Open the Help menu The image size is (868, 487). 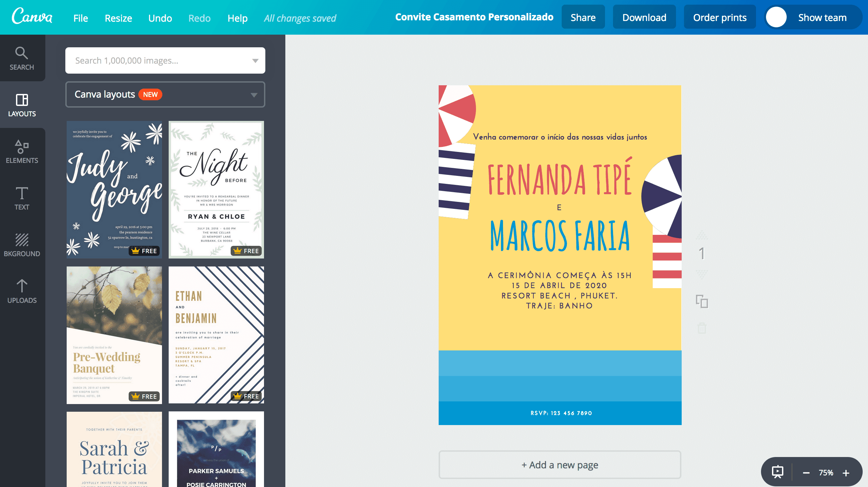click(x=238, y=18)
